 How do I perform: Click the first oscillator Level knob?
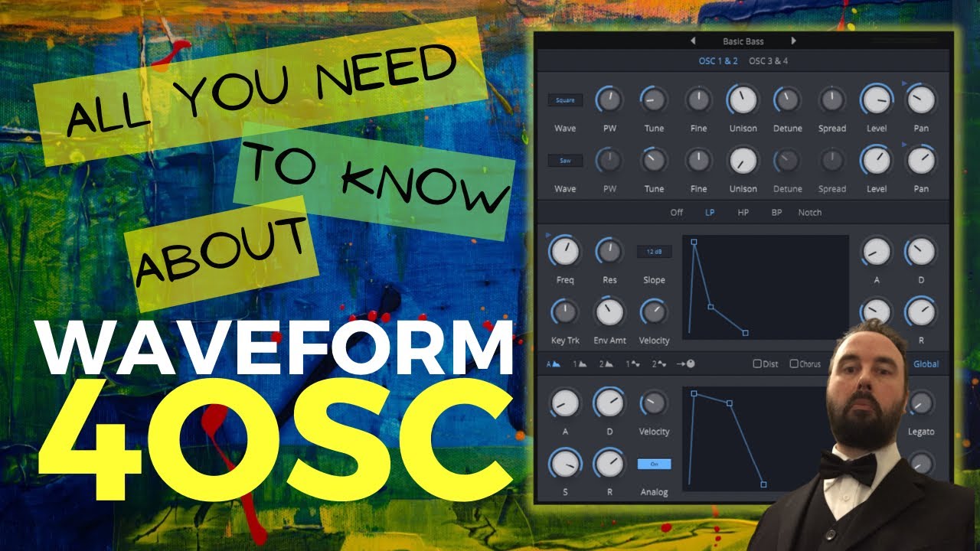pyautogui.click(x=877, y=99)
